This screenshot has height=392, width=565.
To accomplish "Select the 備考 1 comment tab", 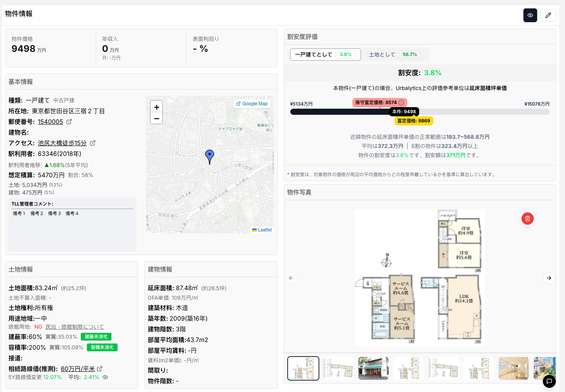I will tap(19, 214).
